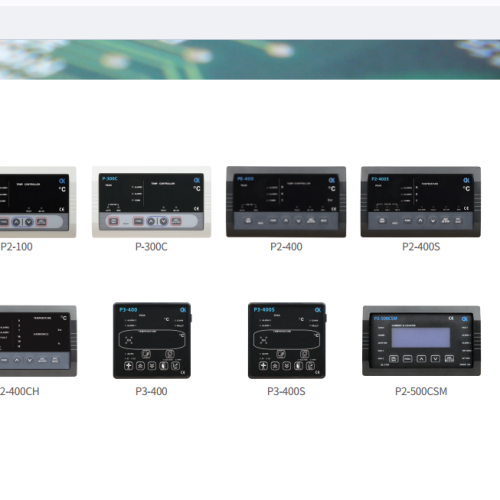This screenshot has width=500, height=500.
Task: Click the P2-400CH product name
Action: (20, 391)
